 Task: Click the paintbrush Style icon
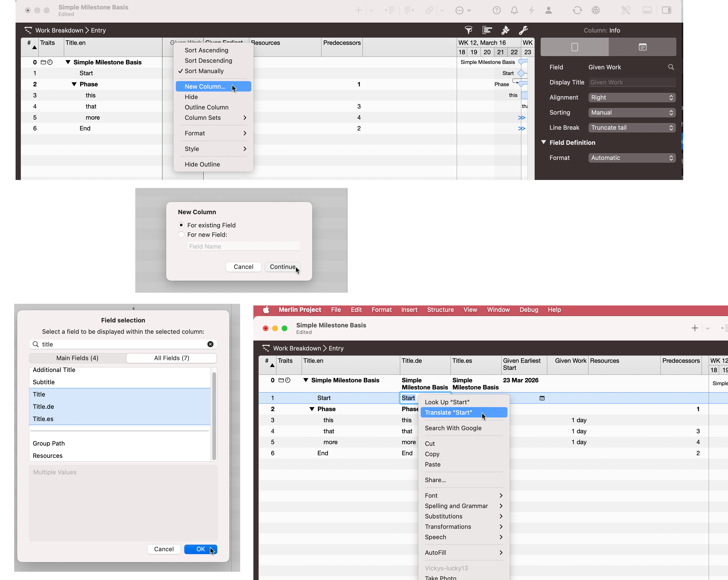tap(505, 30)
